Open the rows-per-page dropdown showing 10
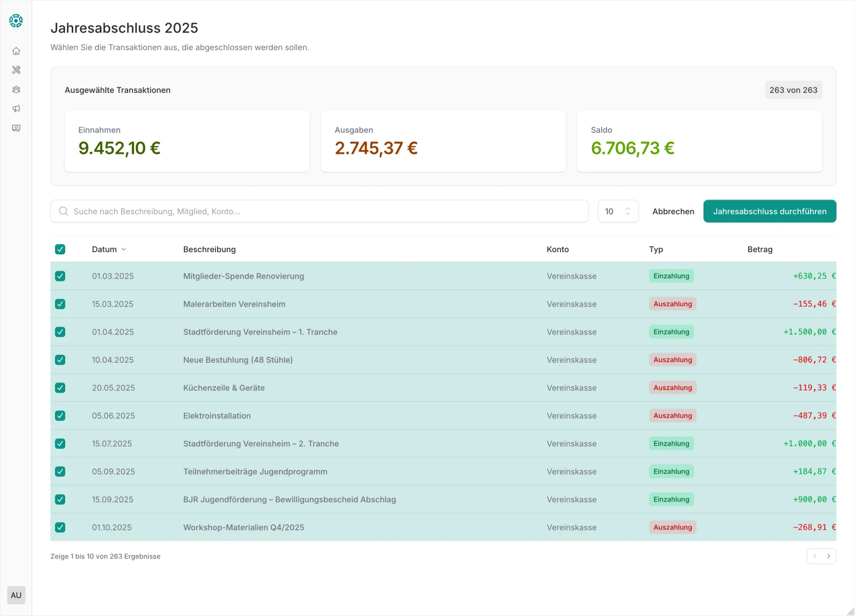855x616 pixels. coord(618,212)
